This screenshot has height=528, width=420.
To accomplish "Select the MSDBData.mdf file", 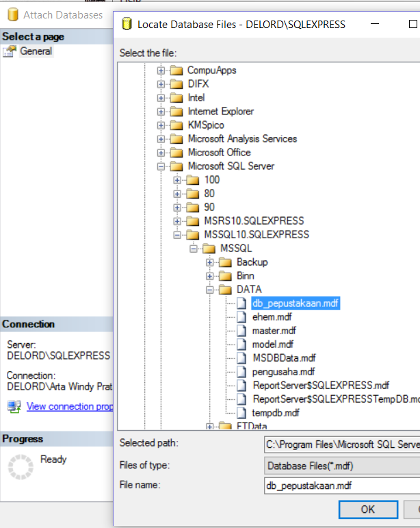I will [x=284, y=358].
